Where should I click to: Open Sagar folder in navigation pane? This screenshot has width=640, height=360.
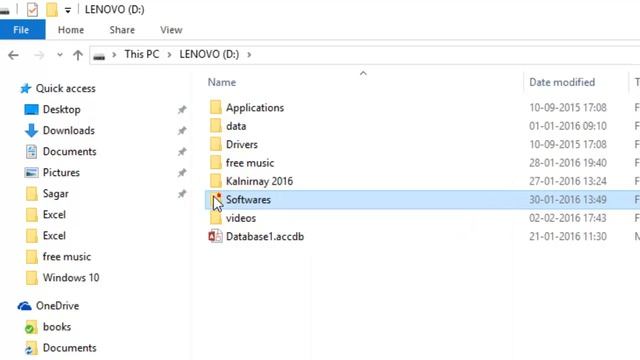56,193
